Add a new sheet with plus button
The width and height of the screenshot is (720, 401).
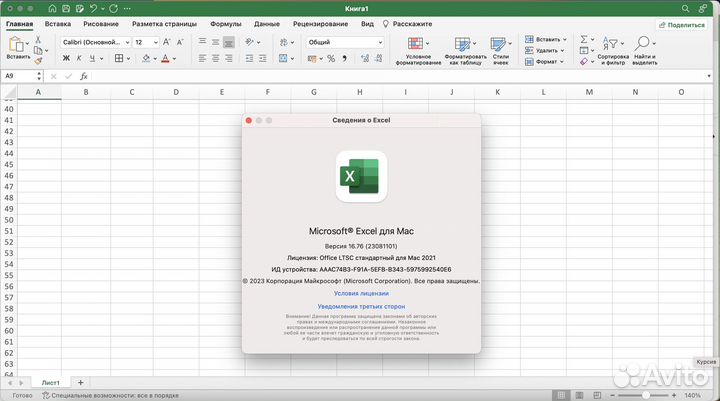pyautogui.click(x=80, y=382)
